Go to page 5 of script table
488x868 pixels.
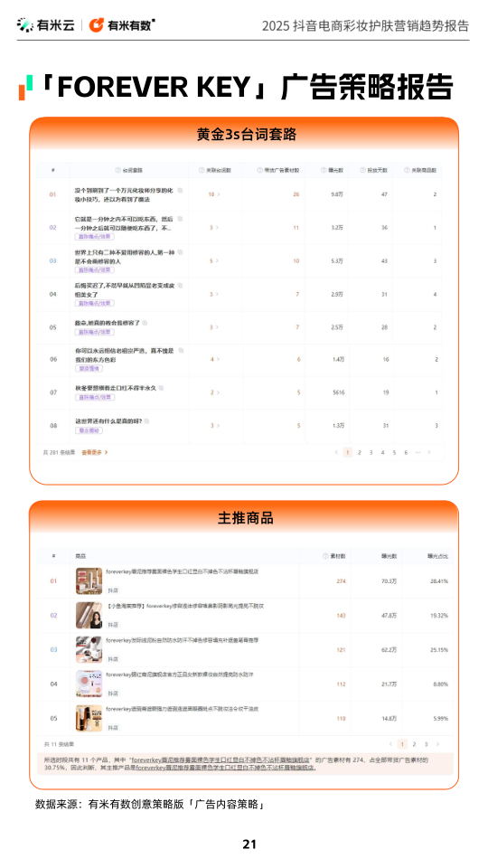pos(394,452)
